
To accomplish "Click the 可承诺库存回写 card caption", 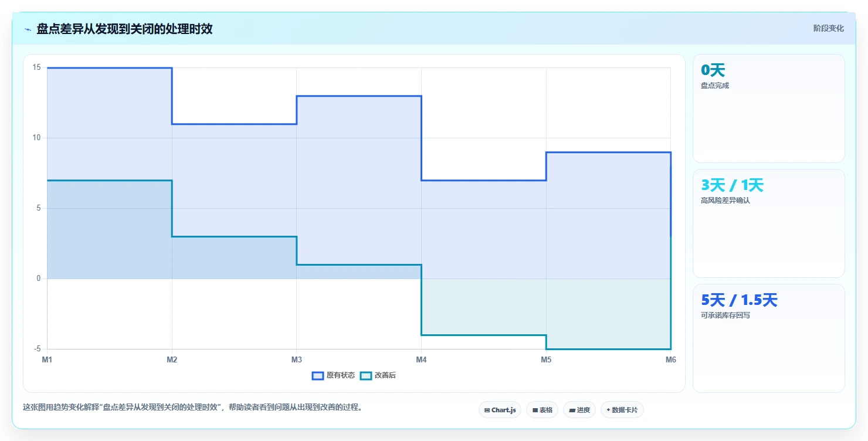I will (725, 316).
